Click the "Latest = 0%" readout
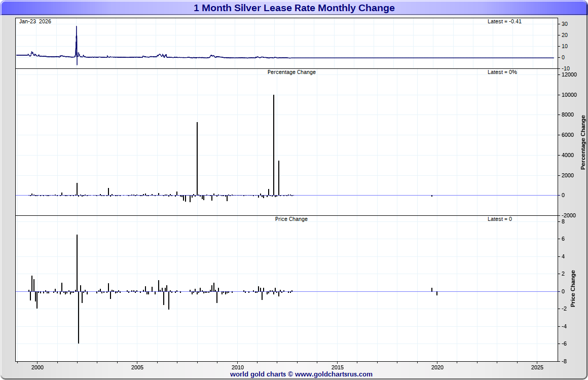The height and width of the screenshot is (380, 588). [502, 72]
